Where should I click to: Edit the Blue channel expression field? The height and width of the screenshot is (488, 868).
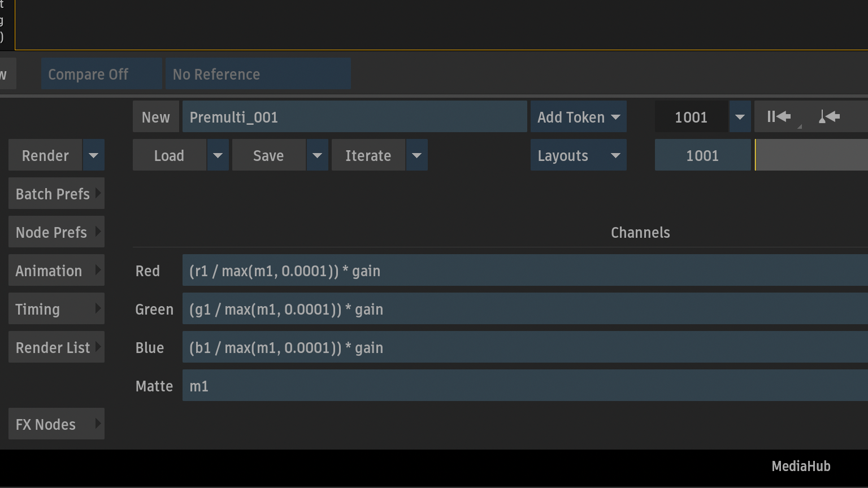point(525,347)
